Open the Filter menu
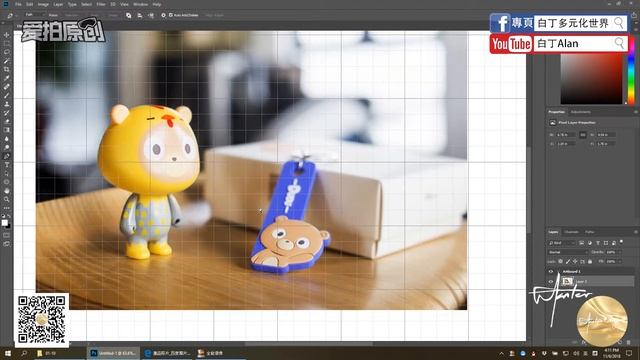Viewport: 640px width, 360px height. coord(101,4)
